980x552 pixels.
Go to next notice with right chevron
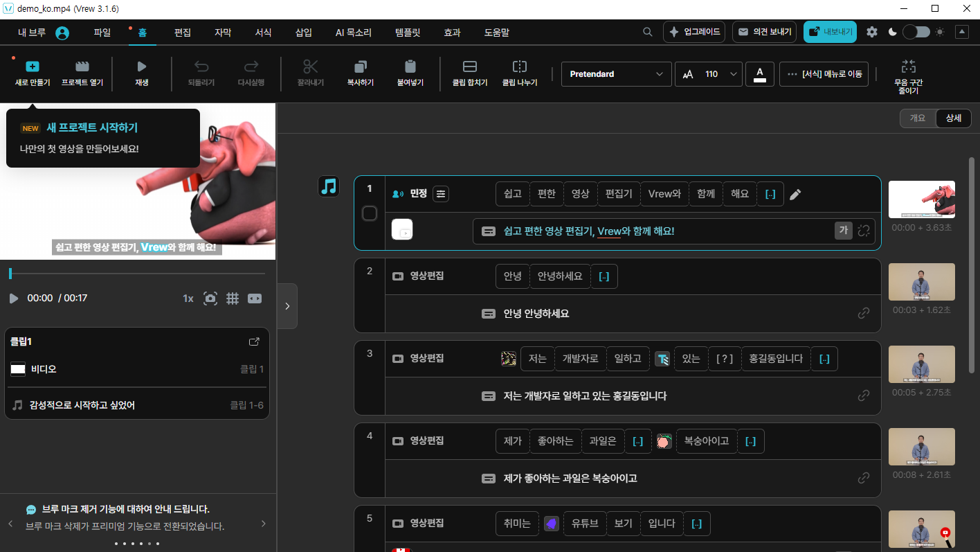264,524
